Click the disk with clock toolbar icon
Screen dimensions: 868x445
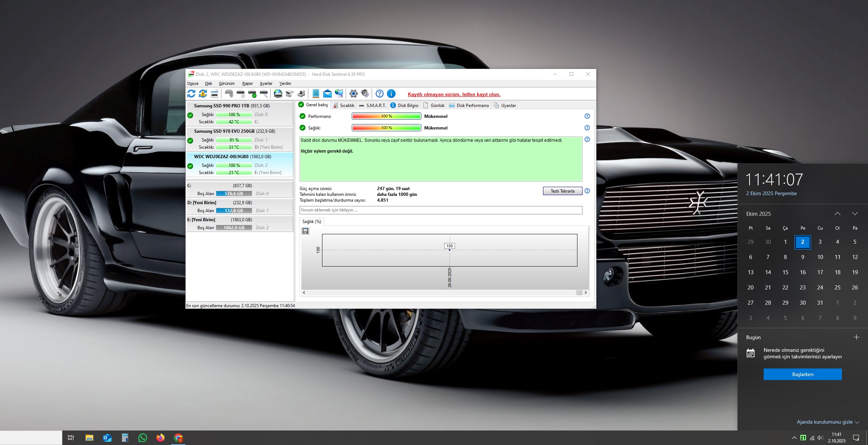pyautogui.click(x=241, y=94)
